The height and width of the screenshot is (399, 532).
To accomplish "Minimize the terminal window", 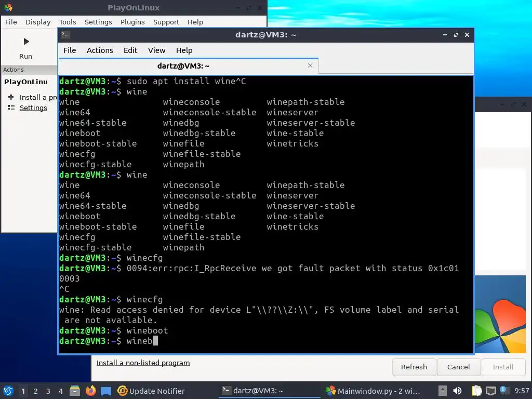I will [445, 35].
